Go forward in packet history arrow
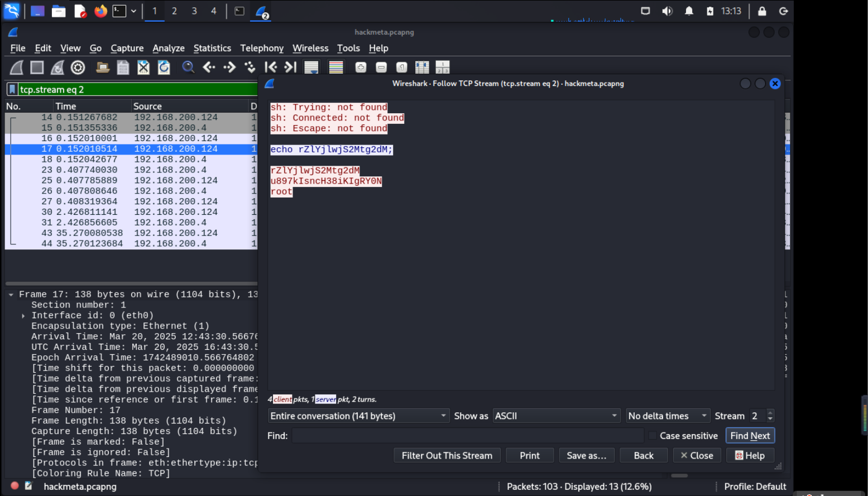Image resolution: width=868 pixels, height=496 pixels. 229,68
